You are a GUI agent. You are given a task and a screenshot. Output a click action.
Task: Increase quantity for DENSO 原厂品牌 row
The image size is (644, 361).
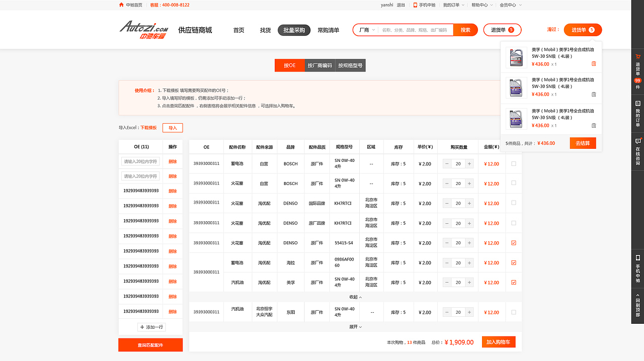pyautogui.click(x=469, y=223)
